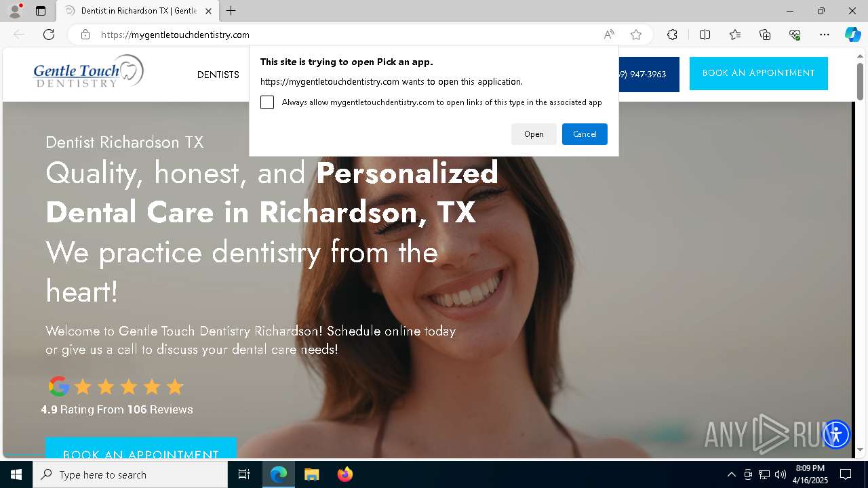Open Settings and more ellipsis menu
Screen dimensions: 868x488
point(825,35)
